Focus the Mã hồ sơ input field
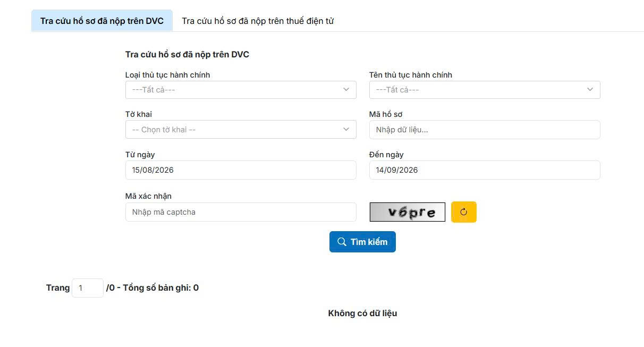Image resolution: width=644 pixels, height=347 pixels. [485, 130]
